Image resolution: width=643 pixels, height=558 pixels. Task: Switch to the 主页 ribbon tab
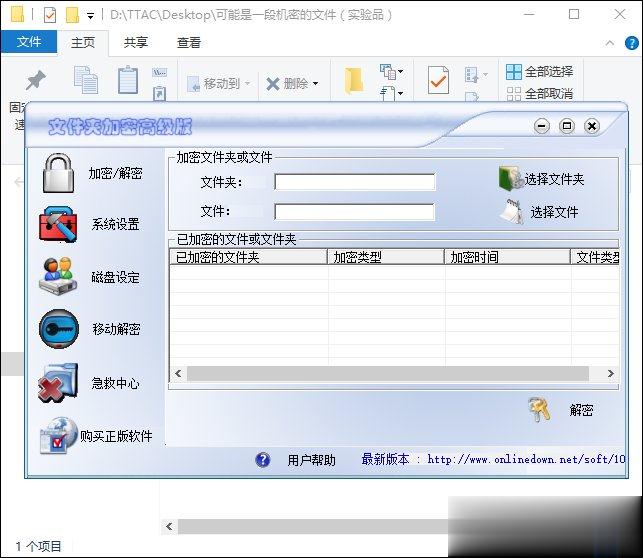coord(83,42)
